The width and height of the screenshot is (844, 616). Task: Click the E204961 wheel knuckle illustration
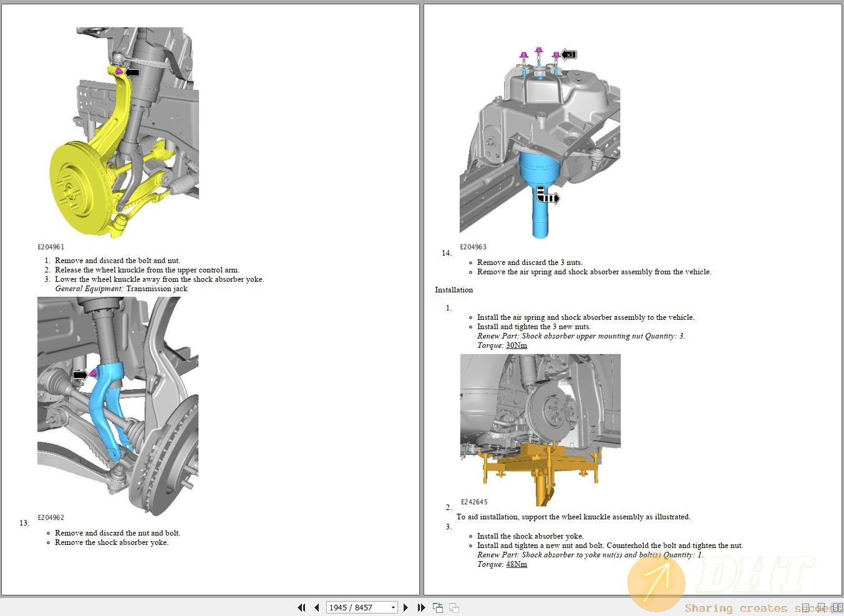coord(124,133)
